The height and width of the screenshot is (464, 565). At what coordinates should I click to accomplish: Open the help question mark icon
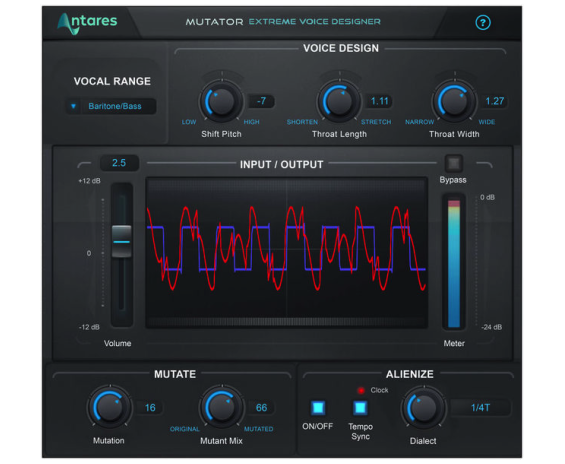pyautogui.click(x=482, y=23)
